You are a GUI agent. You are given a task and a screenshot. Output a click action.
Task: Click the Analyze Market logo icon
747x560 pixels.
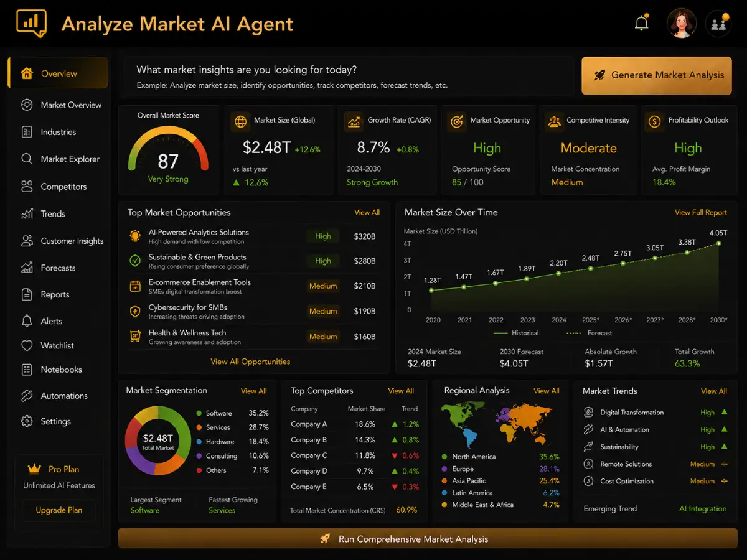click(32, 23)
